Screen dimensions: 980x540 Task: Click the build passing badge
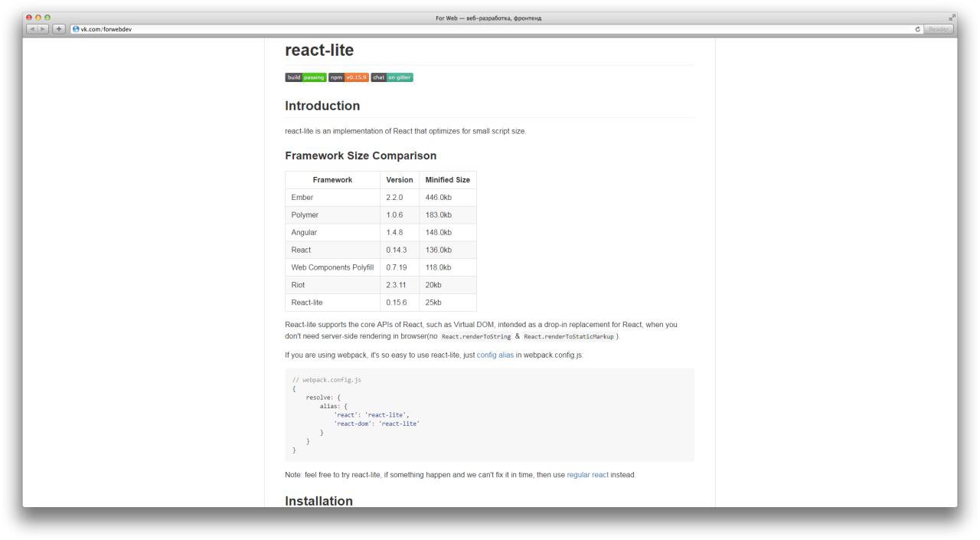pyautogui.click(x=305, y=77)
